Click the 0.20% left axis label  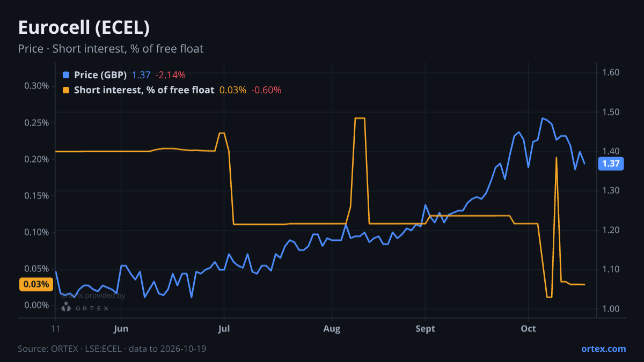coord(37,159)
